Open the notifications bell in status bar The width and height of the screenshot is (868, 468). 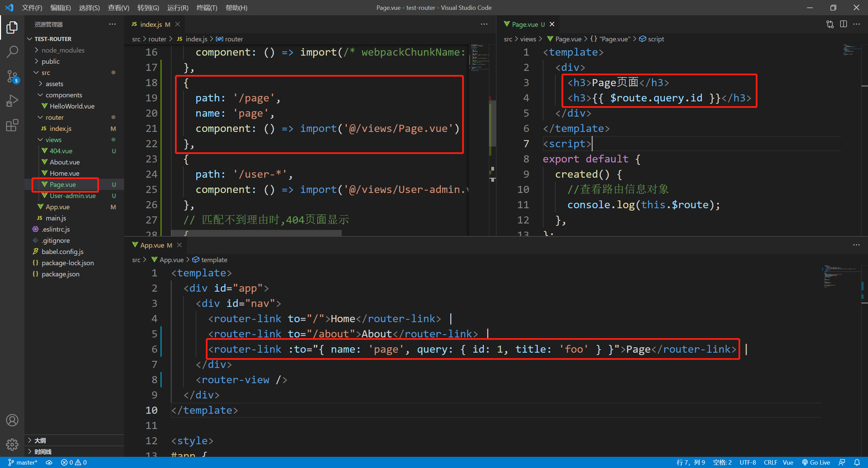coord(857,462)
